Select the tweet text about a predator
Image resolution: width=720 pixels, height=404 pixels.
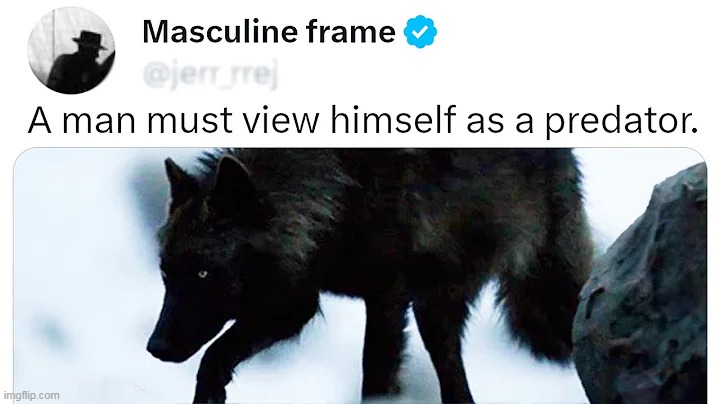point(363,121)
